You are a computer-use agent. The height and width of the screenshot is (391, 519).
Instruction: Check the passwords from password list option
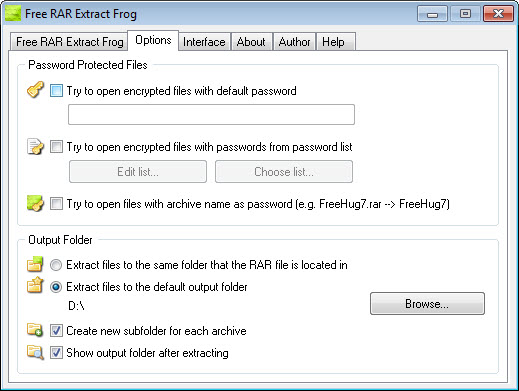(56, 147)
